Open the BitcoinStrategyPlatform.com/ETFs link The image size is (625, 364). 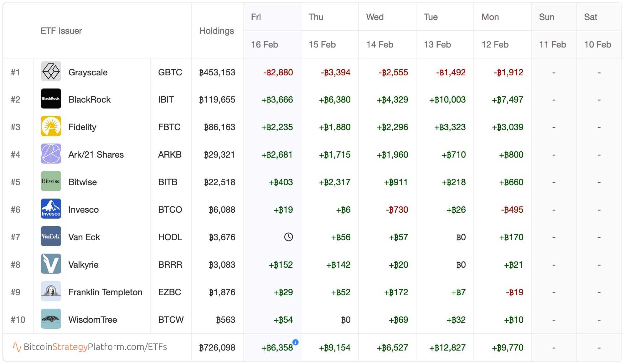pyautogui.click(x=90, y=347)
